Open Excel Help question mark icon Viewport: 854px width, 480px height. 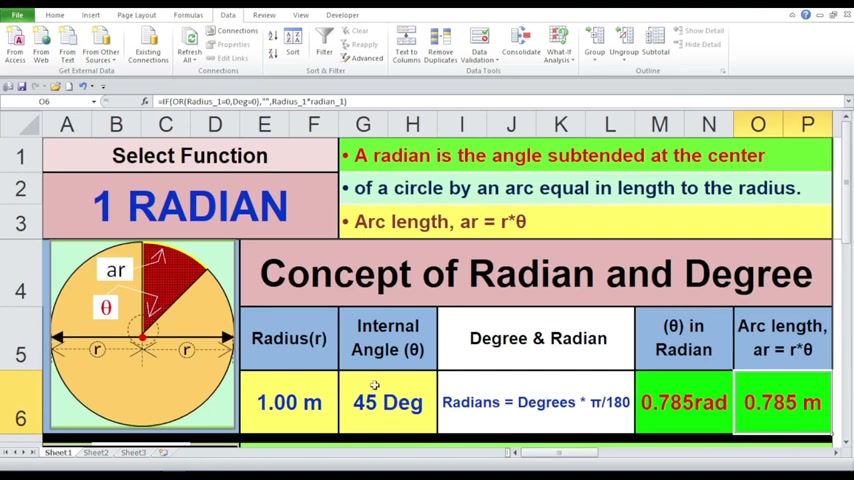(x=806, y=15)
